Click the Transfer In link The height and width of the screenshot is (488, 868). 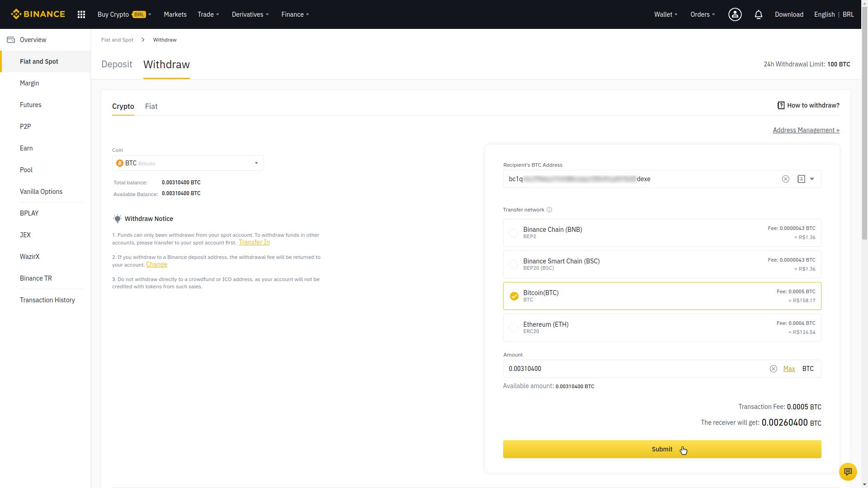[253, 242]
